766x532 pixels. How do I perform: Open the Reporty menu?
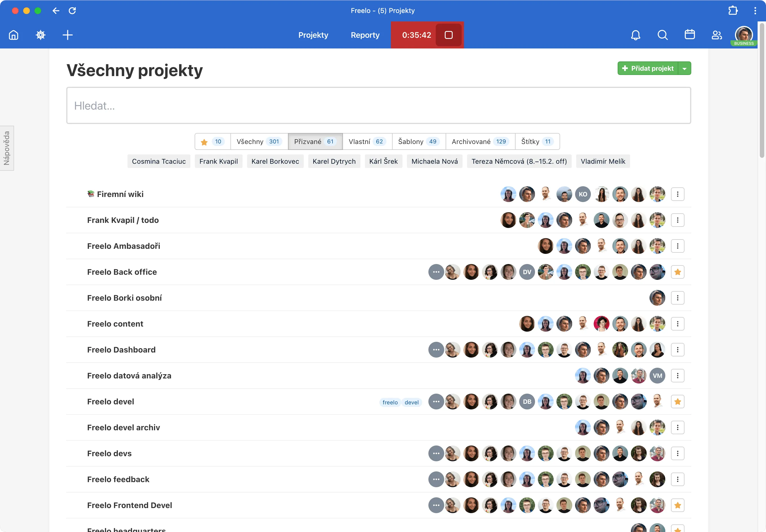point(365,35)
